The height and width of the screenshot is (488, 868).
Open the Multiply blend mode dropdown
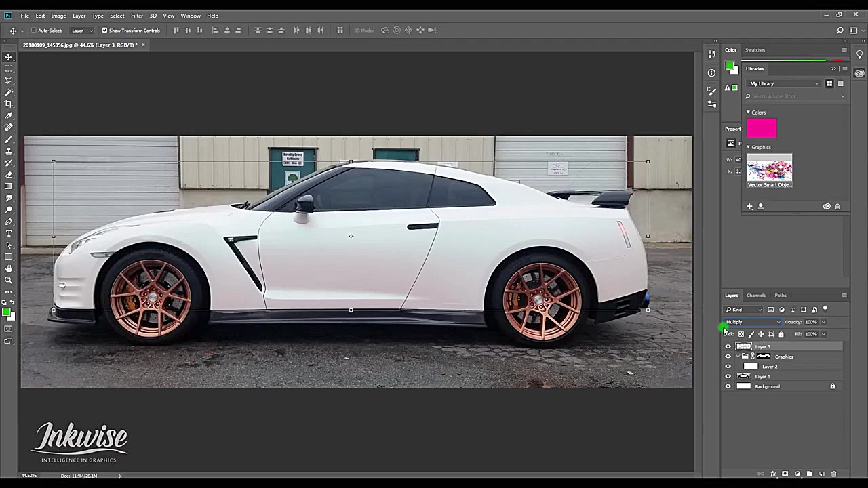tap(753, 322)
